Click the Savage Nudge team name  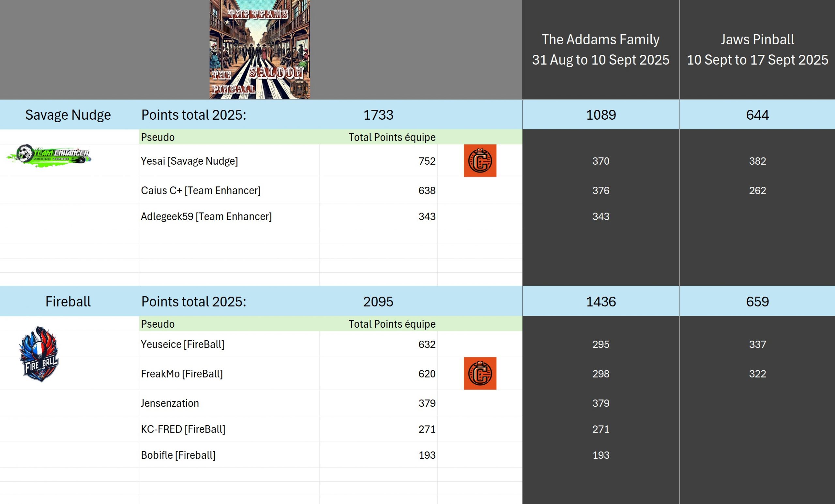click(x=68, y=115)
